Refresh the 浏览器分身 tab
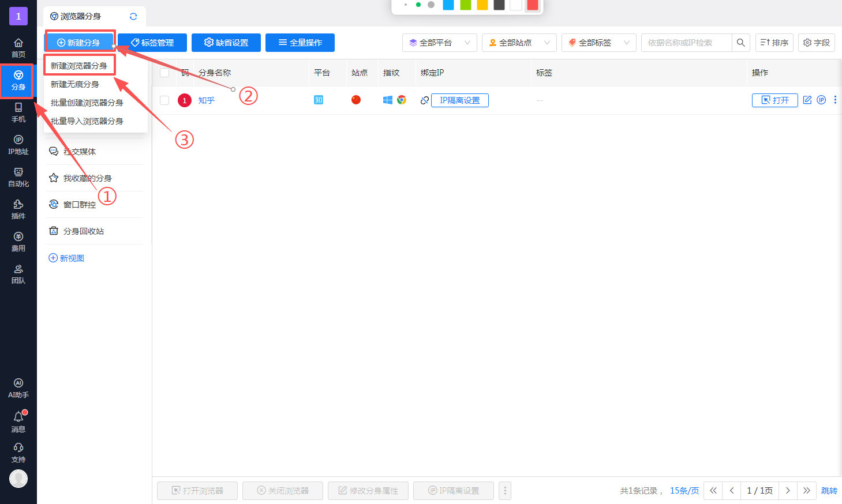Screen dimensions: 842x504 (x=133, y=16)
